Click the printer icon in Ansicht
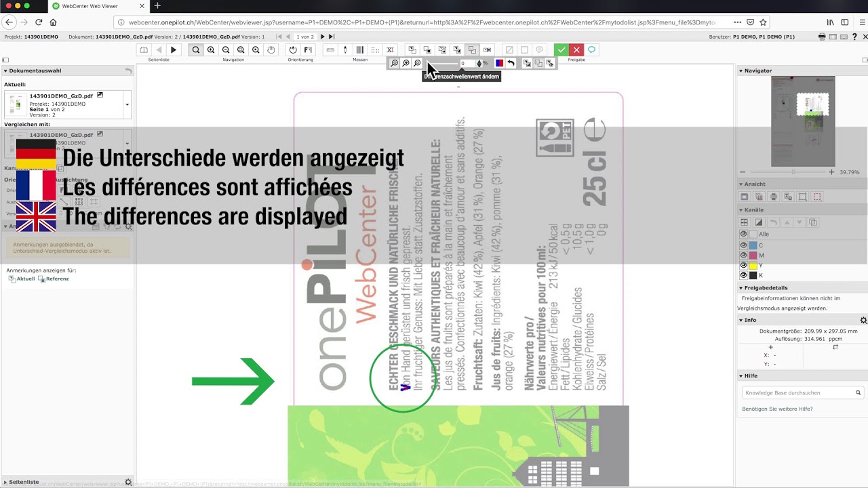 (774, 197)
